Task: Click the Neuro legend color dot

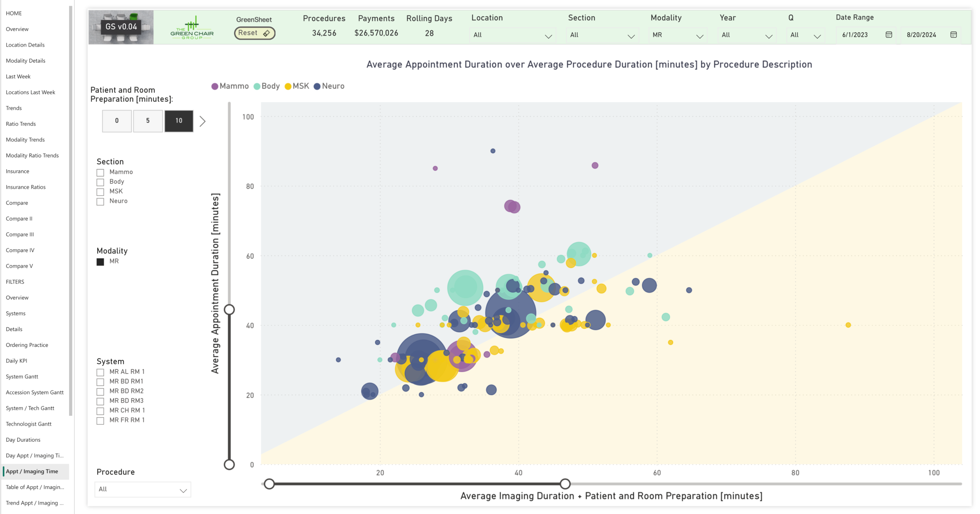Action: point(317,86)
